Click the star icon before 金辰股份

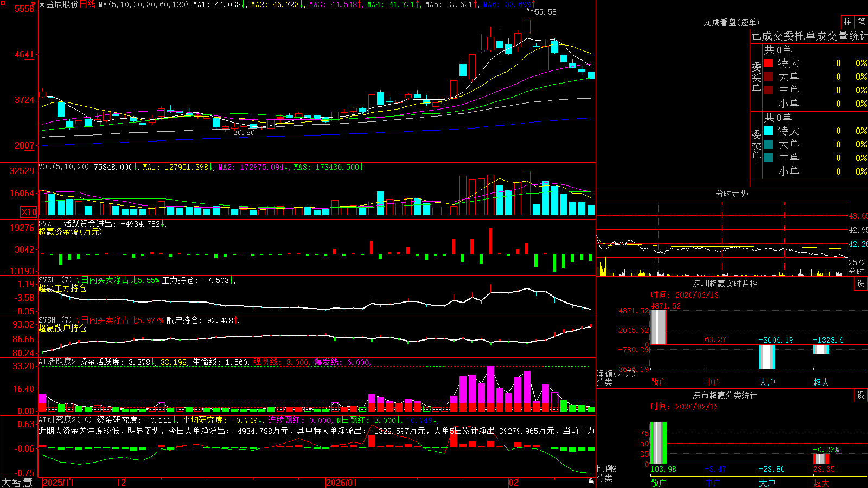(42, 4)
